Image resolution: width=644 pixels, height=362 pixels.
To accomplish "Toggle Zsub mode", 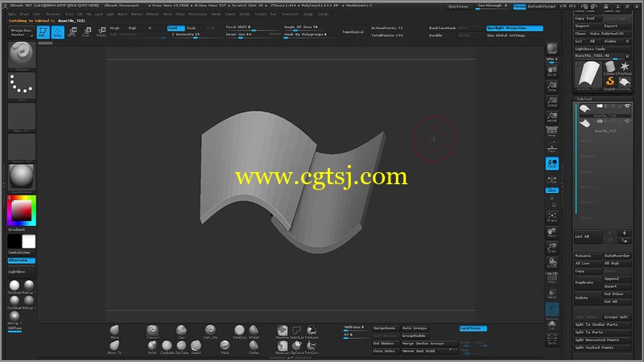I will tap(193, 28).
